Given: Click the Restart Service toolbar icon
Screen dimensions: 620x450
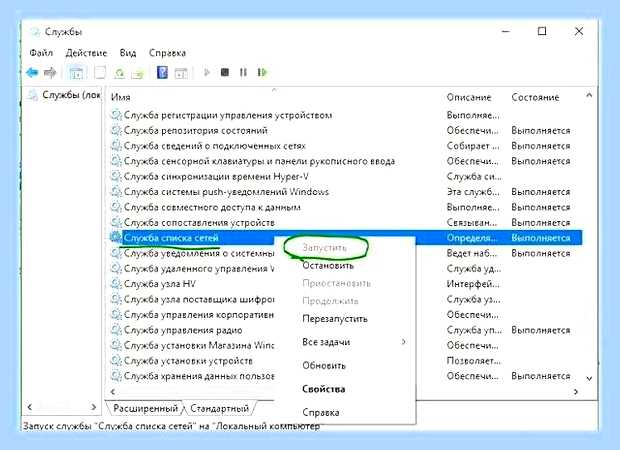Looking at the screenshot, I should [262, 72].
